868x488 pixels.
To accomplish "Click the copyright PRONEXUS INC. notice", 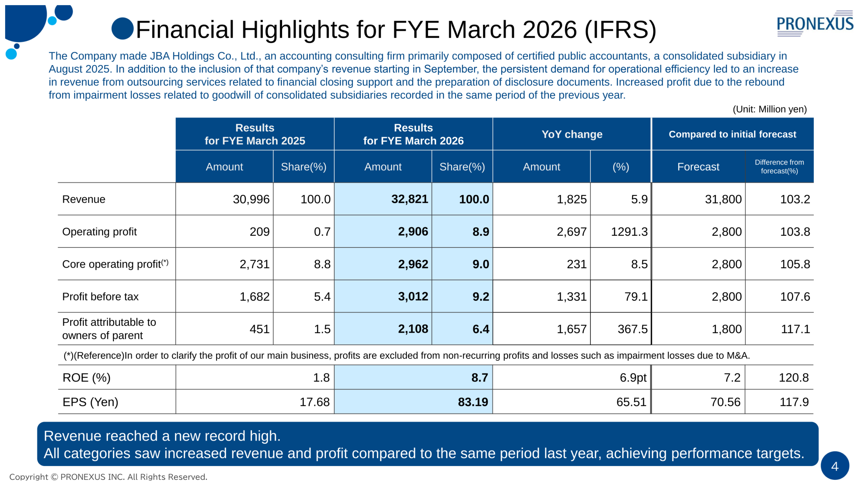I will click(x=108, y=477).
